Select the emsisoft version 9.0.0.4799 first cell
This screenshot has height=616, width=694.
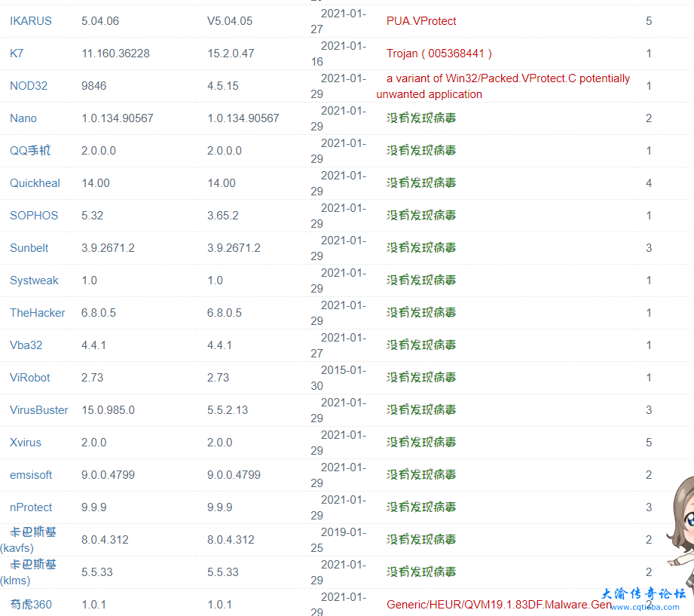point(108,475)
